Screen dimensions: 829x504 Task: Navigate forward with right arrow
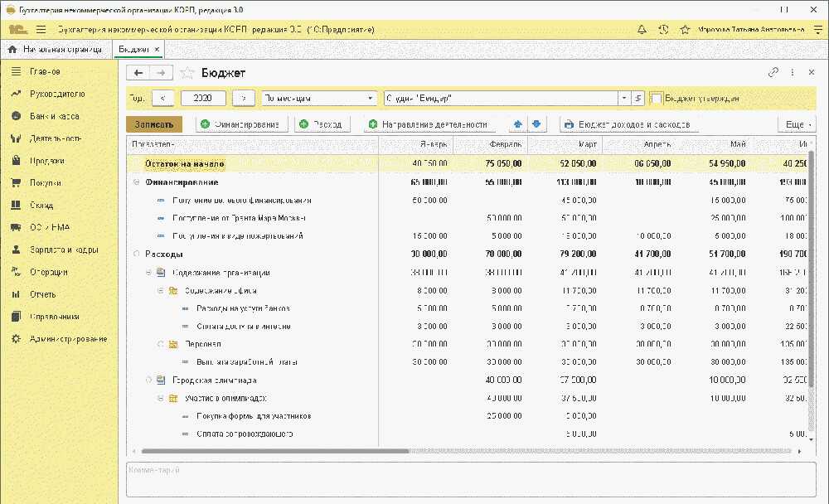pos(162,73)
